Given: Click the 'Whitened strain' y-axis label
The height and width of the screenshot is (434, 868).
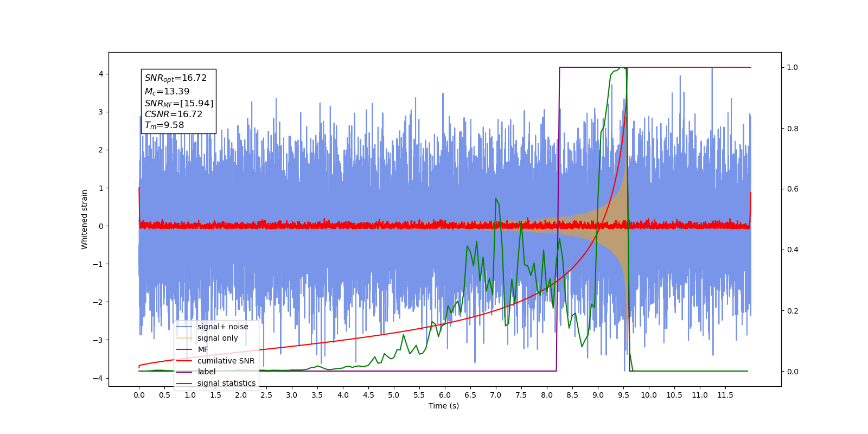Looking at the screenshot, I should (85, 219).
